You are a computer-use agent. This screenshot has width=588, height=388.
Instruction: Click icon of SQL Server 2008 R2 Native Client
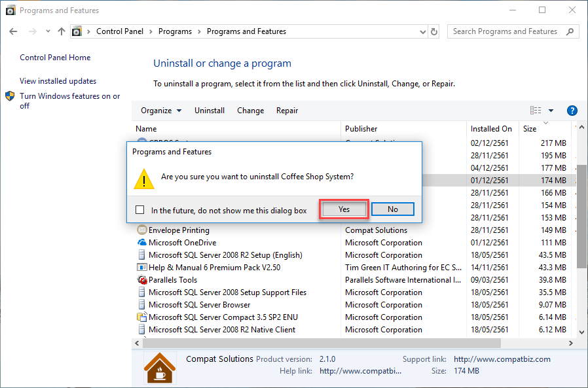141,330
